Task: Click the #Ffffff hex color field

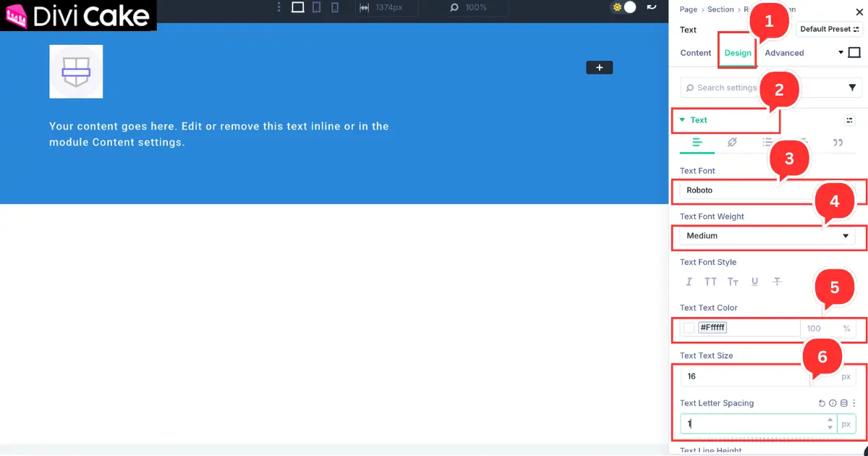Action: point(713,328)
